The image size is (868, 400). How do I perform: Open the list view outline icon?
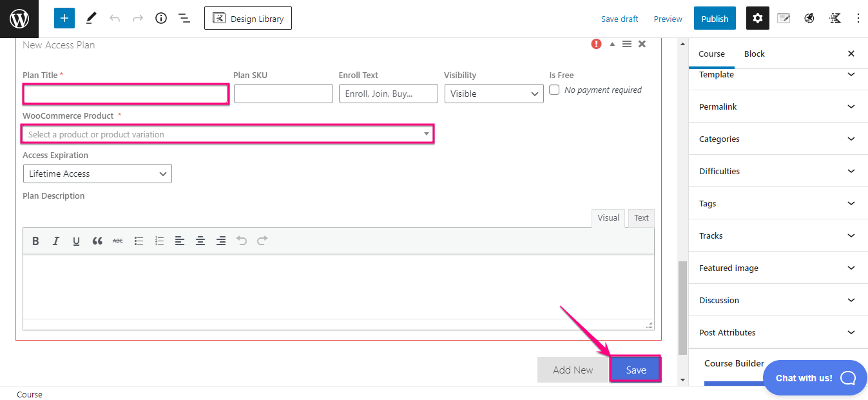[184, 18]
